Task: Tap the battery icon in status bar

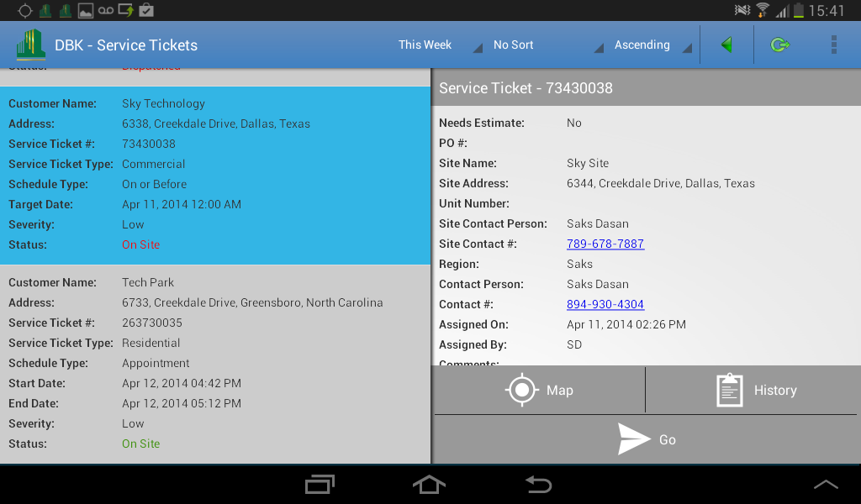Action: click(x=799, y=10)
